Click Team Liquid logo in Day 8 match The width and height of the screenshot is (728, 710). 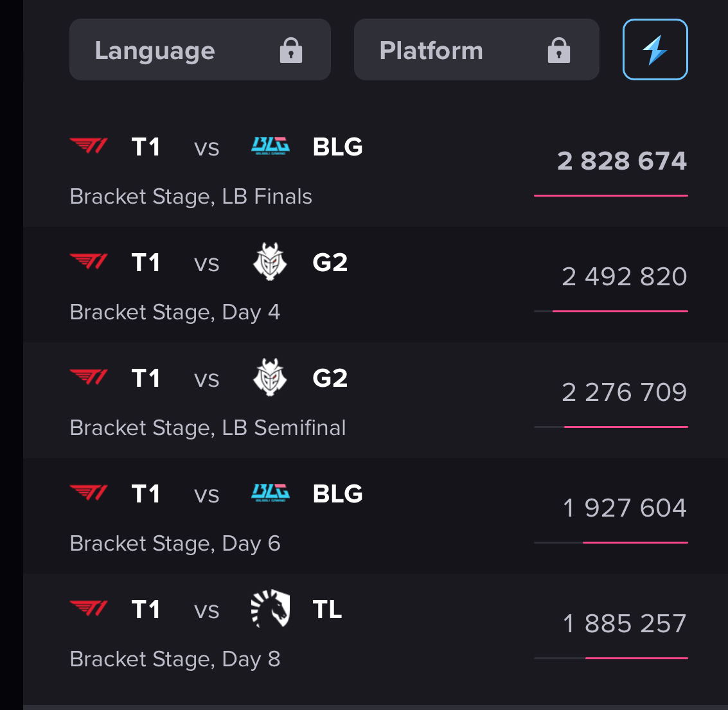(x=271, y=608)
